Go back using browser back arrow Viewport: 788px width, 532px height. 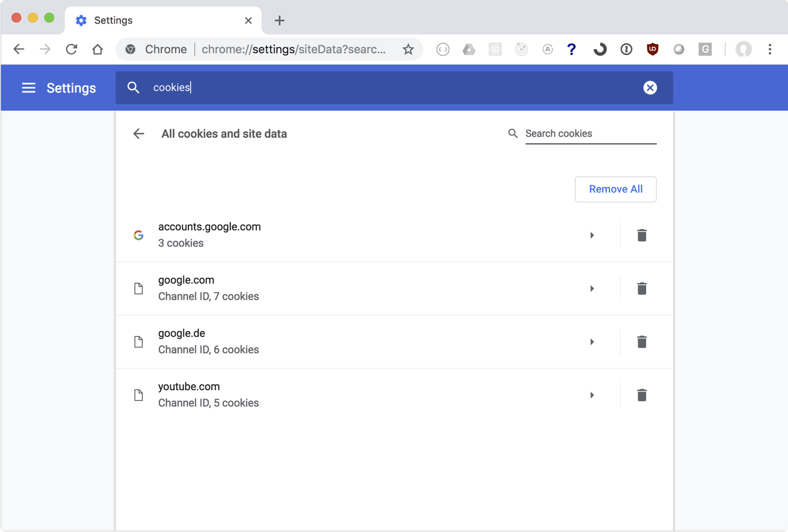[x=19, y=49]
